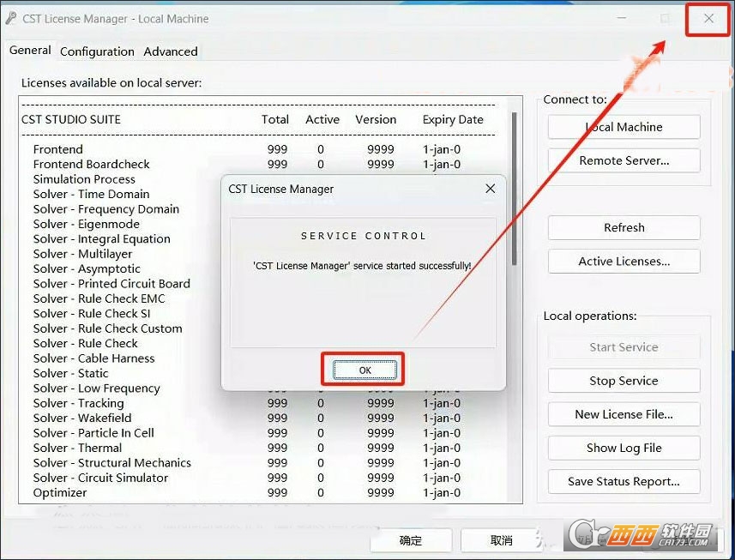Open Show Log File
This screenshot has height=560, width=735.
(624, 448)
